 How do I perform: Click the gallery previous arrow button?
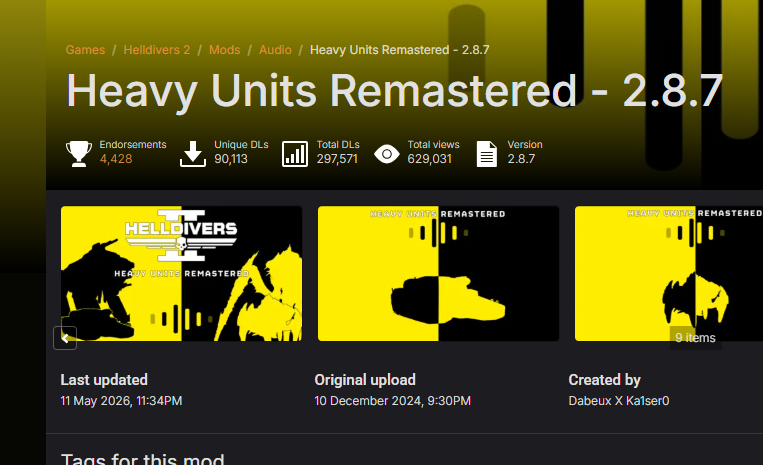click(65, 338)
